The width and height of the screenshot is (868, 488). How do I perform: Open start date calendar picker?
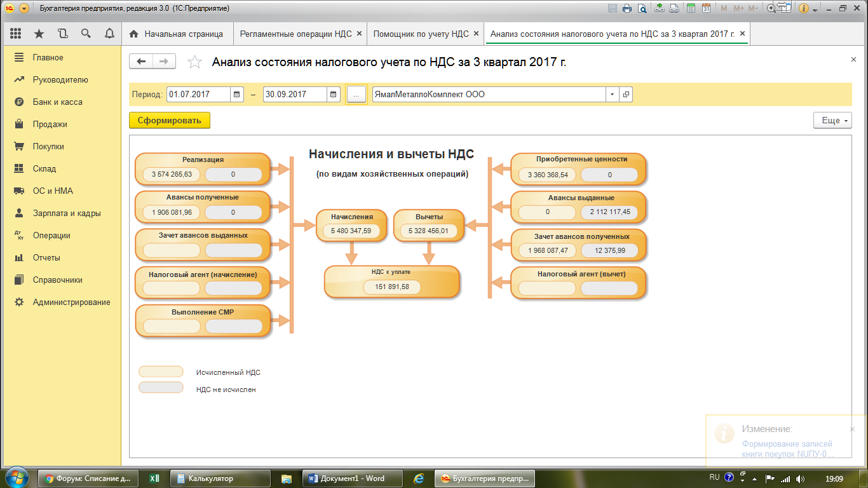tap(237, 95)
